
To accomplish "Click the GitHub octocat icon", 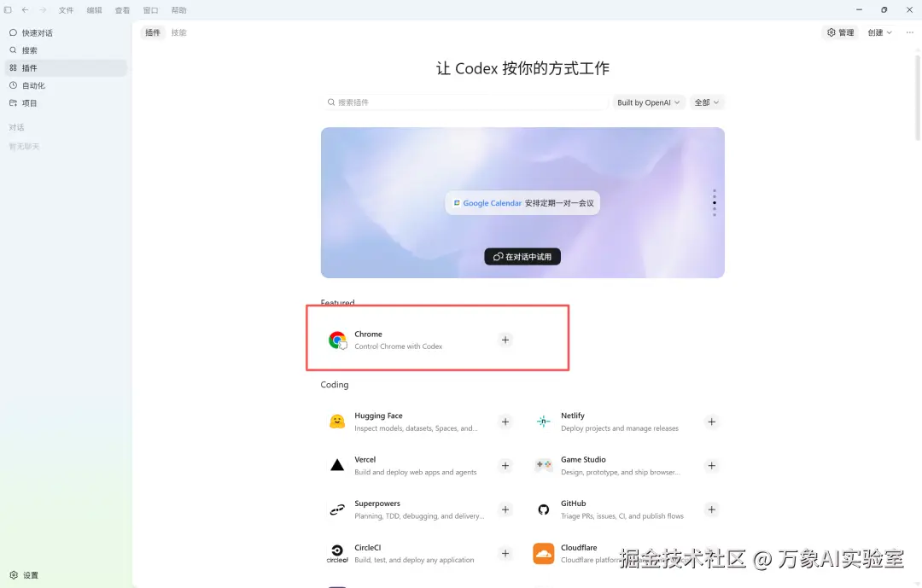I will pyautogui.click(x=543, y=509).
